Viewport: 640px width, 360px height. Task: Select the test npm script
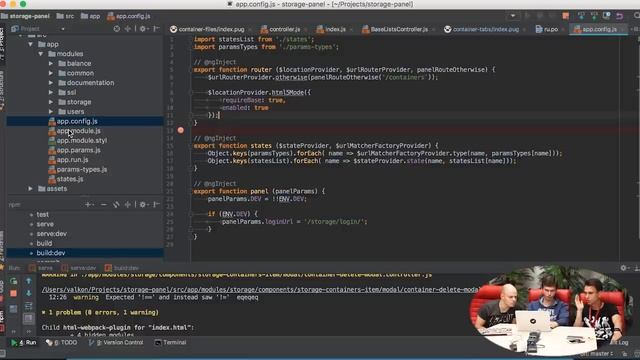(x=42, y=214)
